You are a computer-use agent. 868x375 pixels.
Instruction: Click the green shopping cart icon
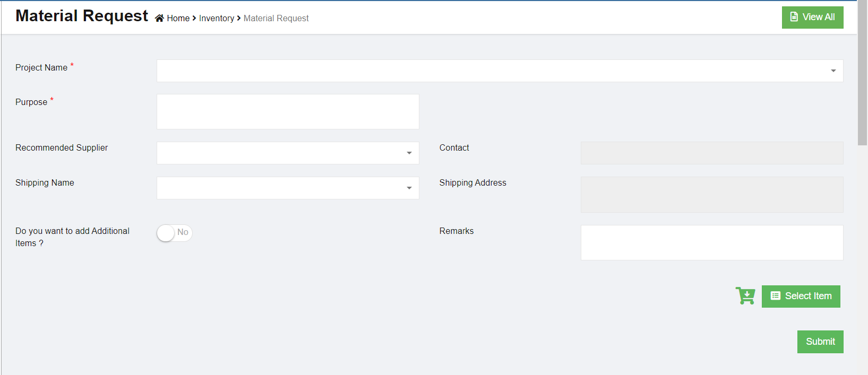pos(745,295)
